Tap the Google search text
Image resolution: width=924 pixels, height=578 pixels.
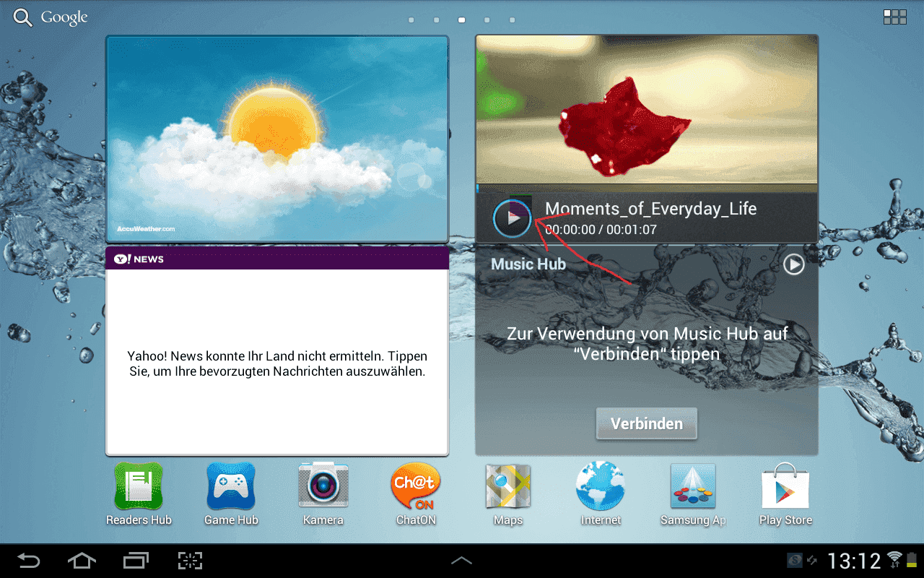pos(64,17)
